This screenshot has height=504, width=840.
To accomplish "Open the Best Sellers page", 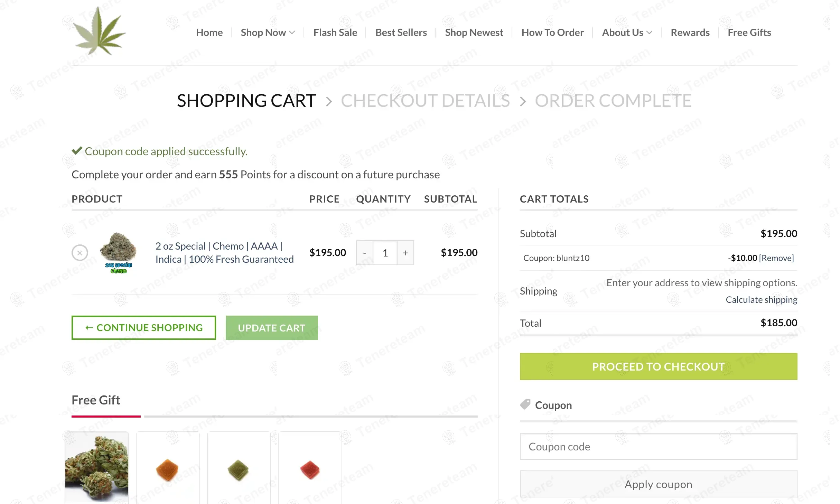I will click(401, 32).
